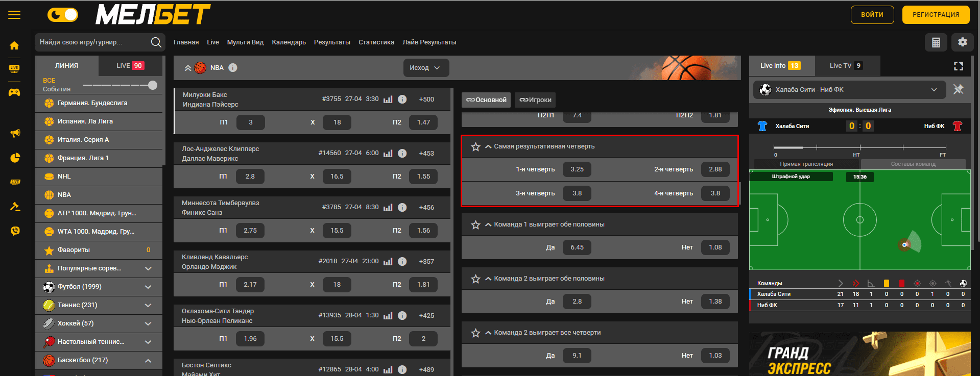Click the МЕЛБЕТ logo
This screenshot has height=376, width=980.
[153, 15]
